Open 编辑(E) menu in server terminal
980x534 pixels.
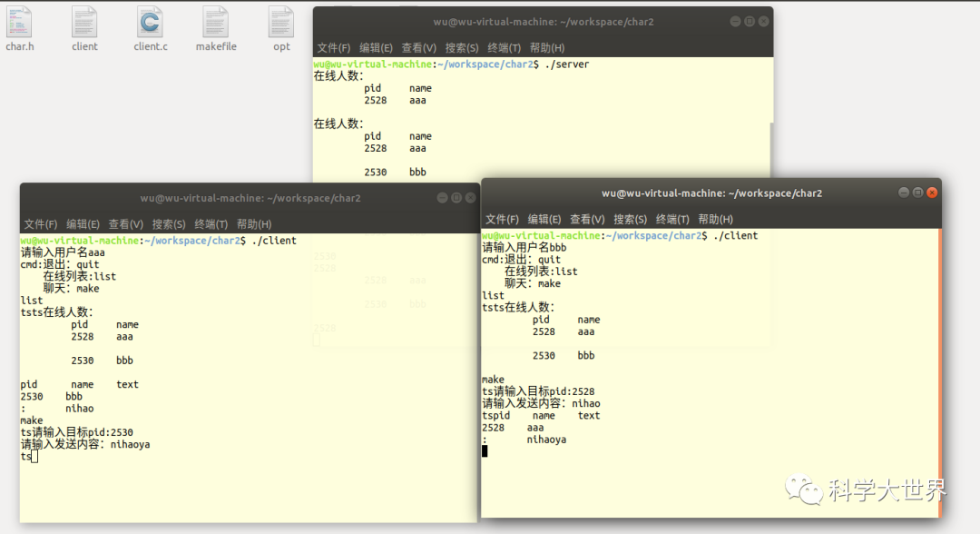tap(376, 47)
